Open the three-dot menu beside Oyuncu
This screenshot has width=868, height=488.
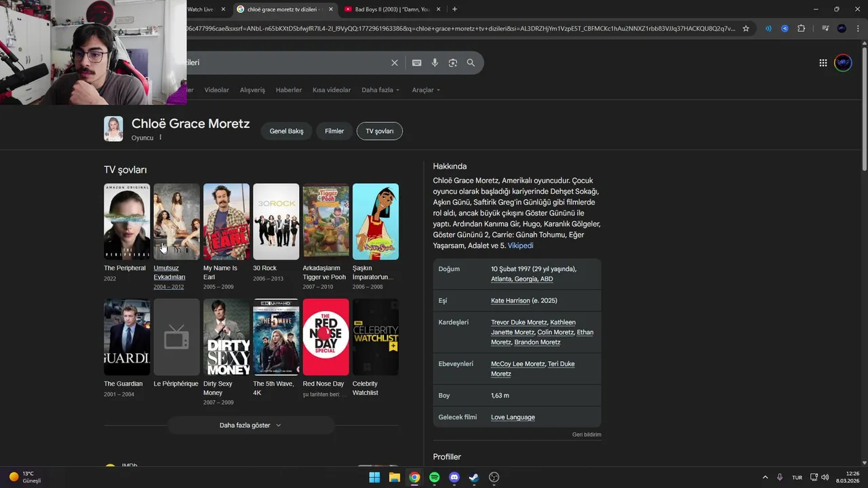[161, 138]
